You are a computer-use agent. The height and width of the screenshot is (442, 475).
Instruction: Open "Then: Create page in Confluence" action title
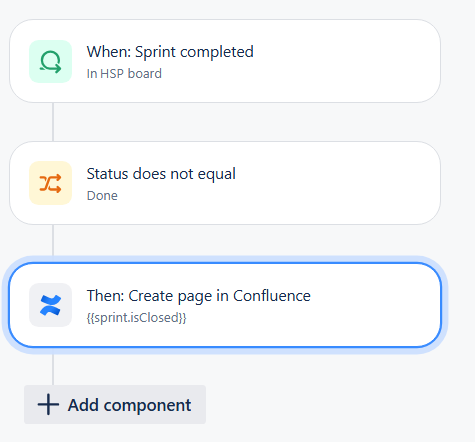[x=199, y=296]
